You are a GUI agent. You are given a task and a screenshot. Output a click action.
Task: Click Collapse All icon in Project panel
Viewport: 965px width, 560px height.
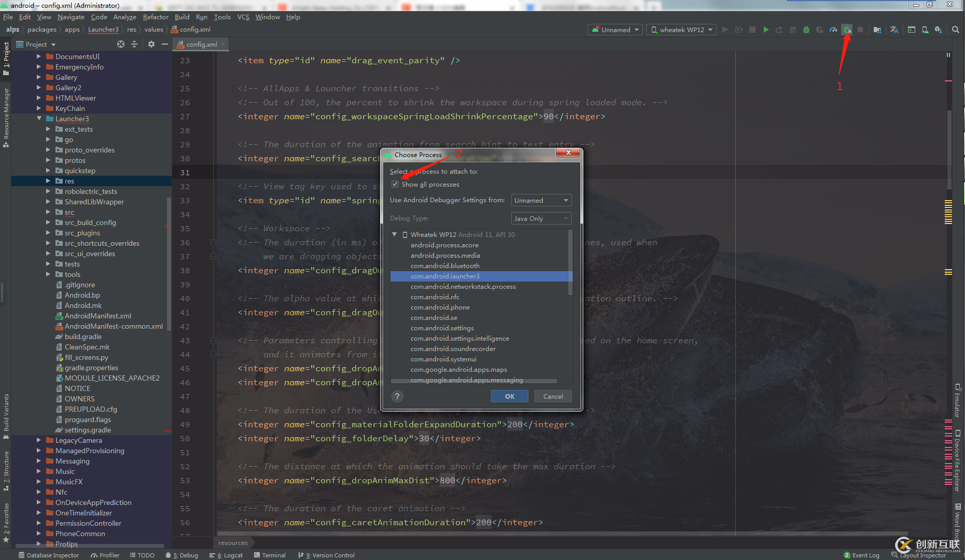(134, 44)
